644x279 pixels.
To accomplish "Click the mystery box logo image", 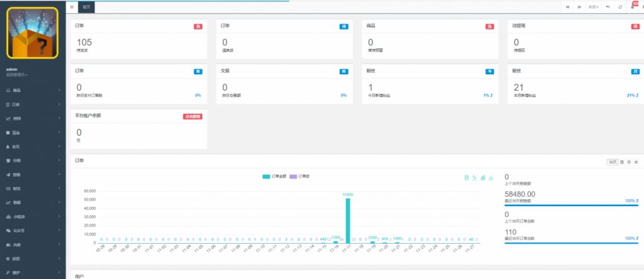I will (x=33, y=33).
